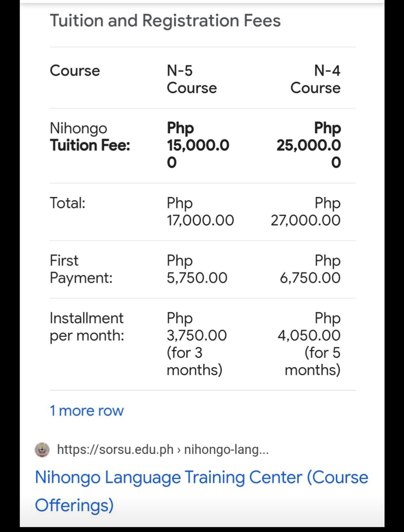404x532 pixels.
Task: Select the Php 25,000.00 tuition value
Action: (x=309, y=145)
